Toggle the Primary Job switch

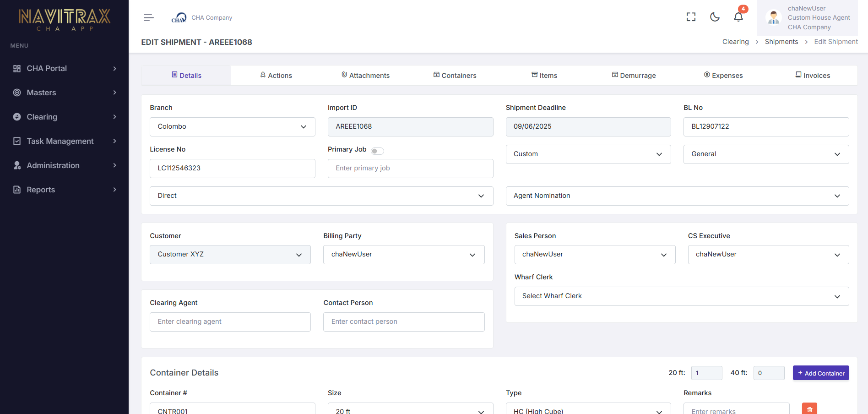coord(377,151)
